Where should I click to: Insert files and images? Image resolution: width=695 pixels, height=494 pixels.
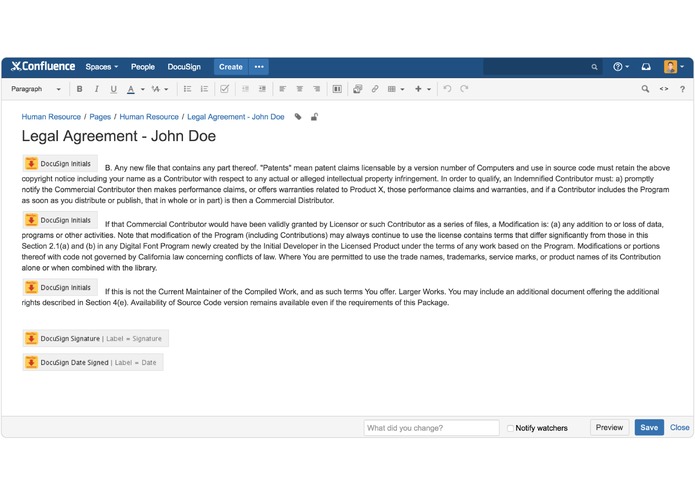358,89
